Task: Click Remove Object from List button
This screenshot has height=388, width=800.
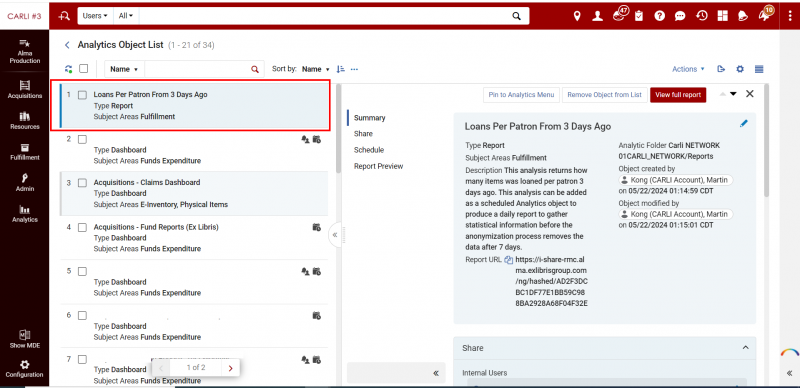Action: pos(605,94)
